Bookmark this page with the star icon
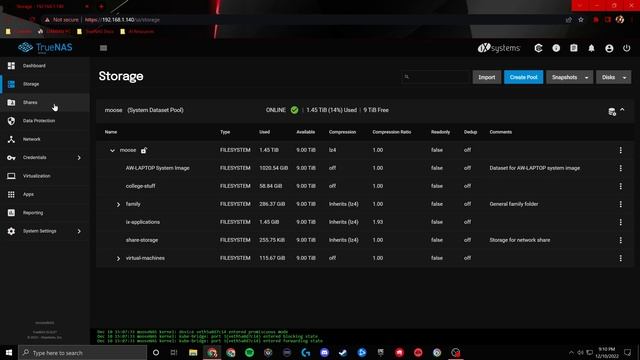Image resolution: width=640 pixels, height=360 pixels. 581,20
